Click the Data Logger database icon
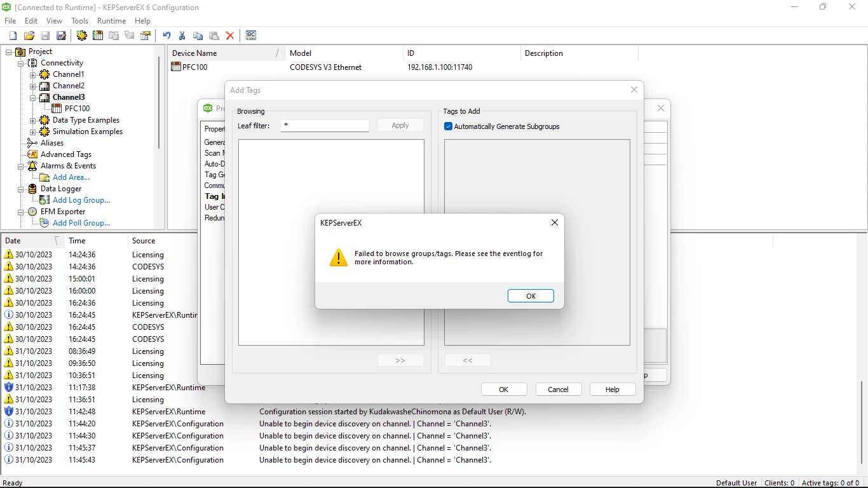This screenshot has height=488, width=868. click(x=32, y=189)
